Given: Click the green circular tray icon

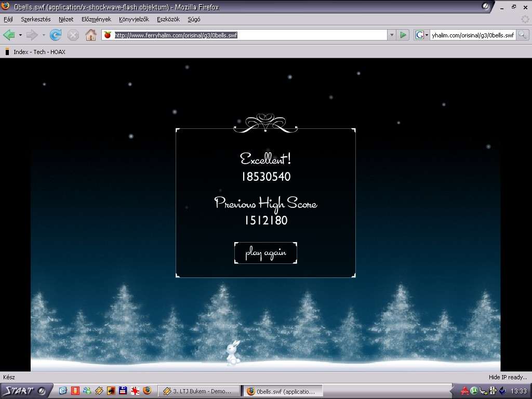Looking at the screenshot, I should (474, 391).
